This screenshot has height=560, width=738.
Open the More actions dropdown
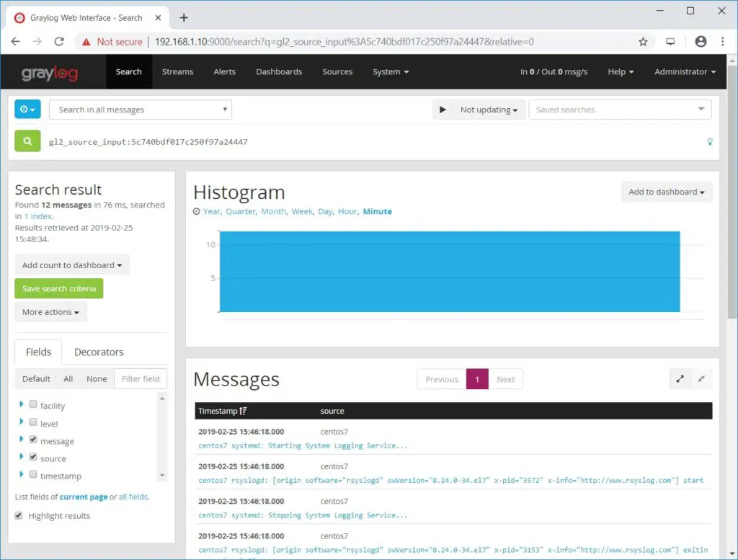coord(50,312)
